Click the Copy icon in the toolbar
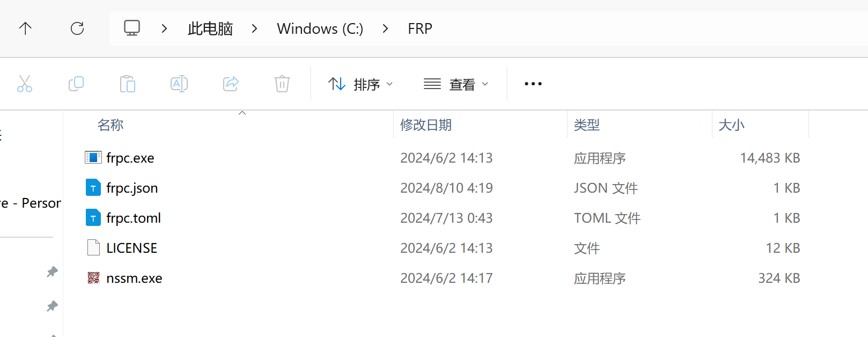The width and height of the screenshot is (868, 337). 76,84
